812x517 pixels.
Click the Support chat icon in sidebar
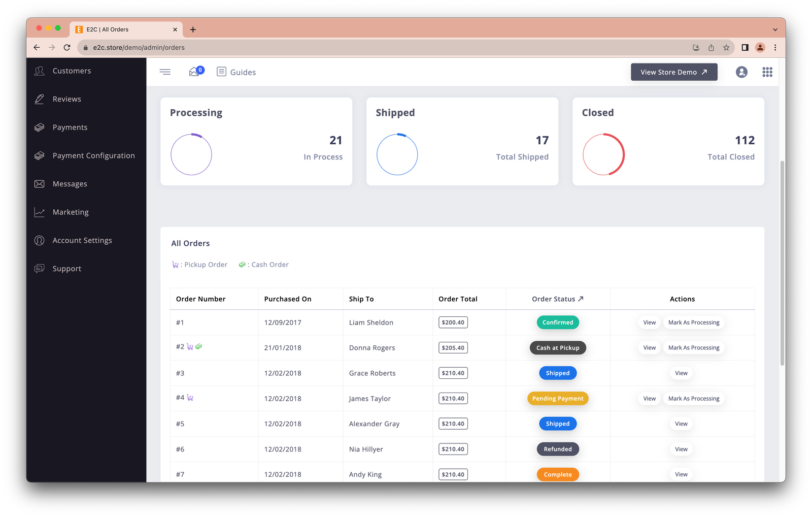click(40, 269)
